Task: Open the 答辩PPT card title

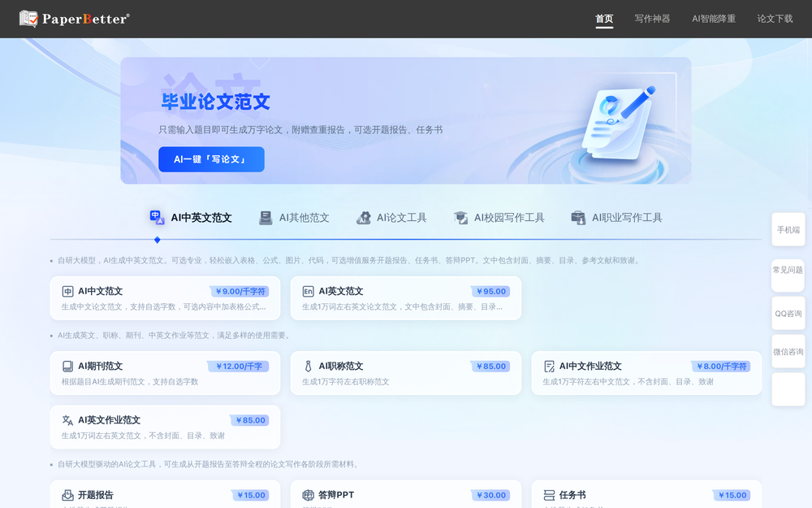Action: [336, 495]
